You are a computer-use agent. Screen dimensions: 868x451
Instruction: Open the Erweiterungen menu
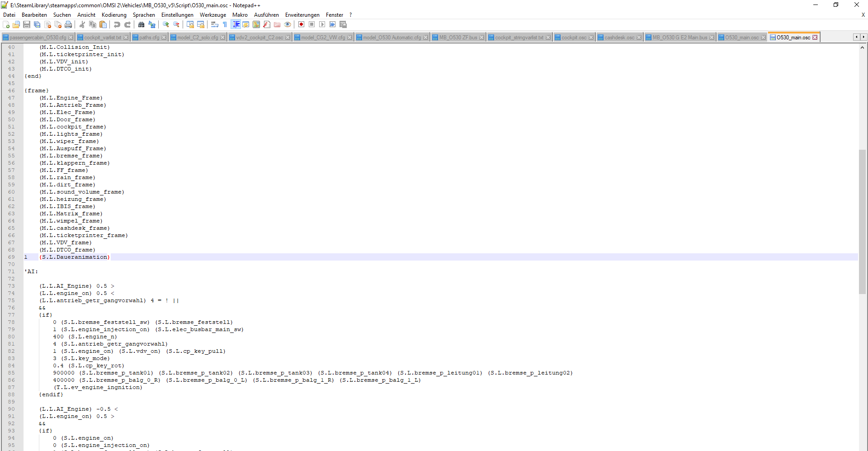302,15
